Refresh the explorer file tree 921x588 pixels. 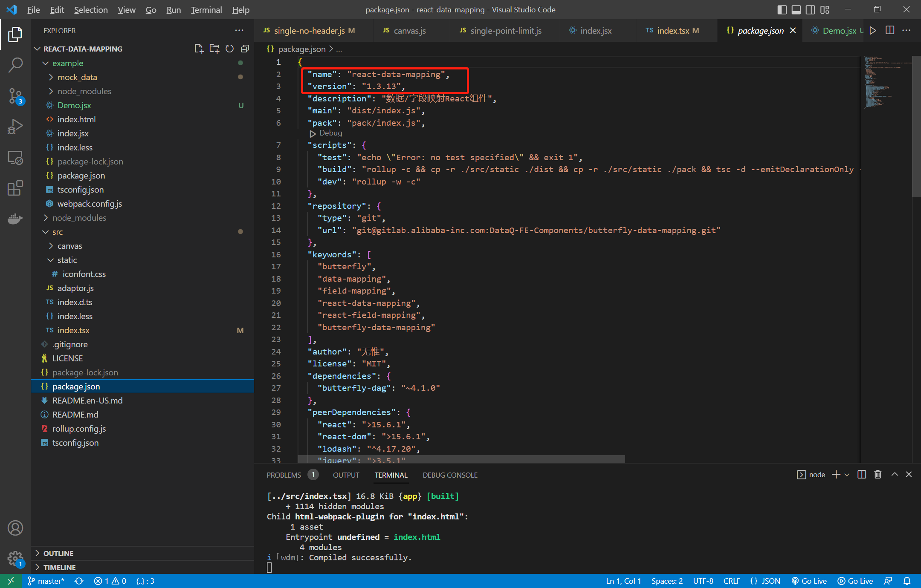click(229, 49)
